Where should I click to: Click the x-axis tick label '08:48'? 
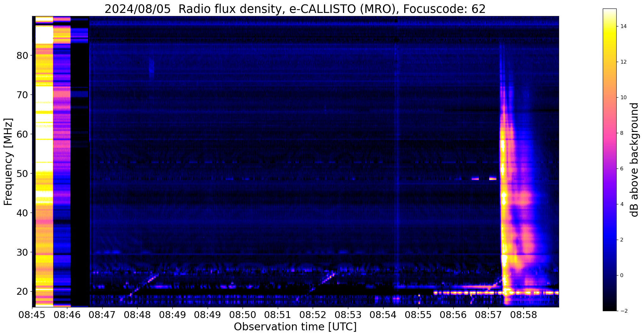[x=137, y=315]
